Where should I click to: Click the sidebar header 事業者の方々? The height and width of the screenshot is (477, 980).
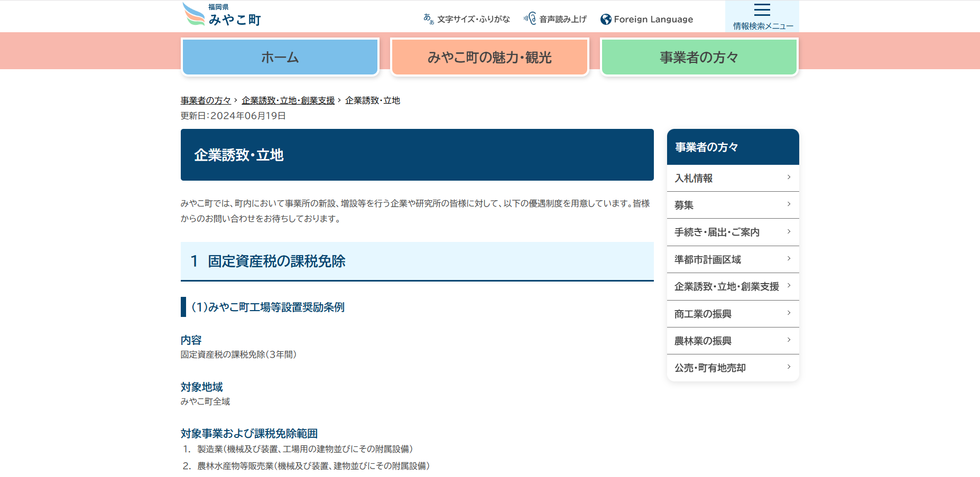733,147
